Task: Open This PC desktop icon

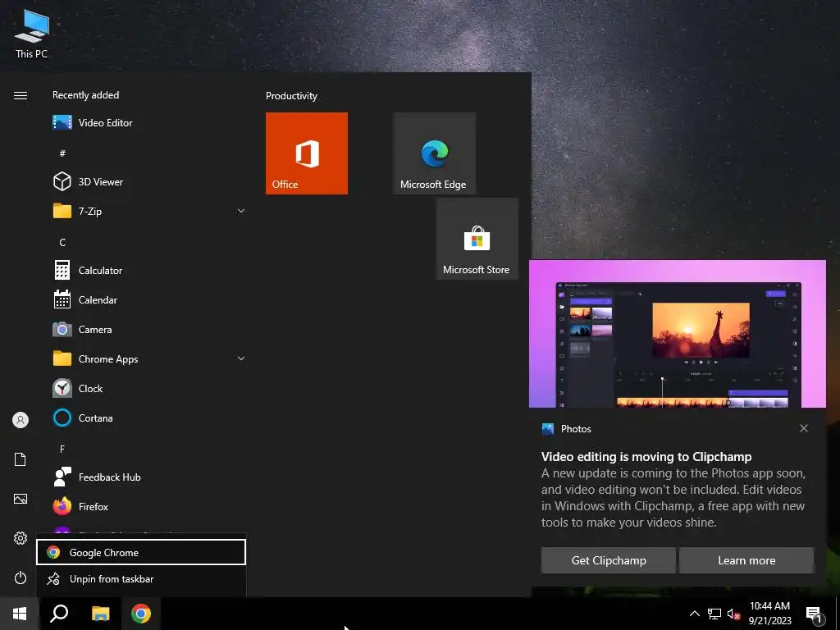Action: point(32,34)
